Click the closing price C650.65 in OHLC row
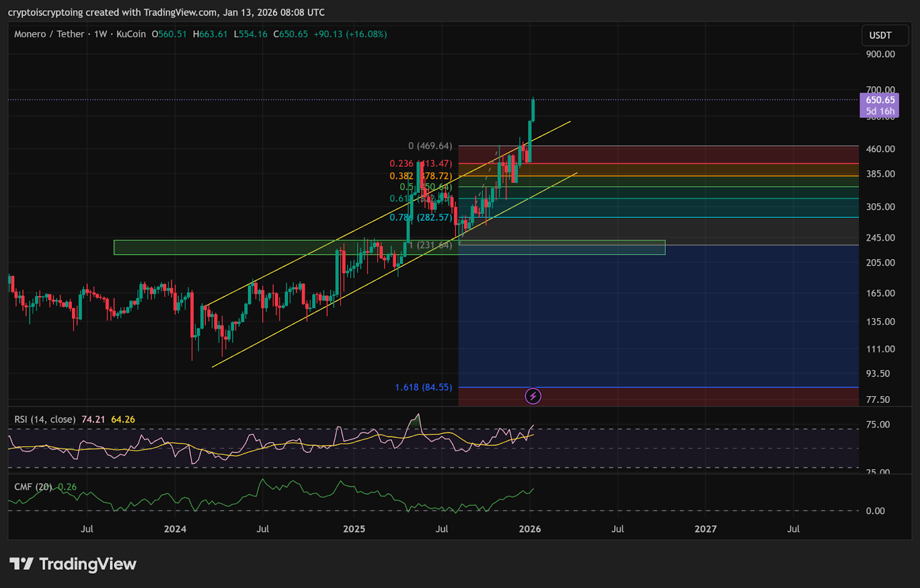The width and height of the screenshot is (920, 588). (x=290, y=34)
